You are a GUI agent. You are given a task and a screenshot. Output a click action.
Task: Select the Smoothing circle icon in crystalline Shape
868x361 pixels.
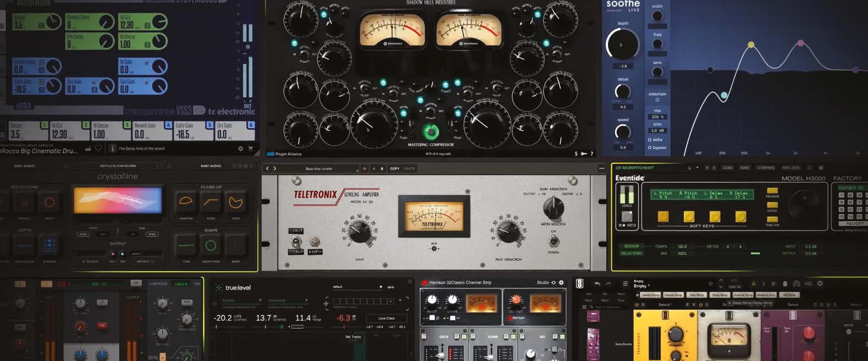pyautogui.click(x=211, y=245)
